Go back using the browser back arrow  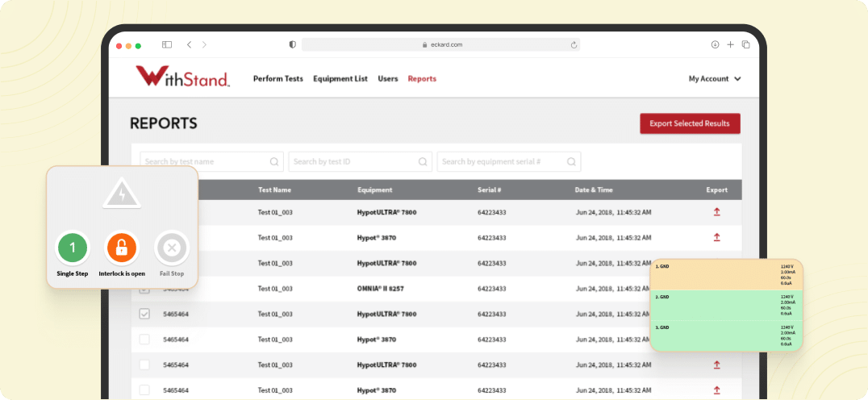click(x=189, y=45)
